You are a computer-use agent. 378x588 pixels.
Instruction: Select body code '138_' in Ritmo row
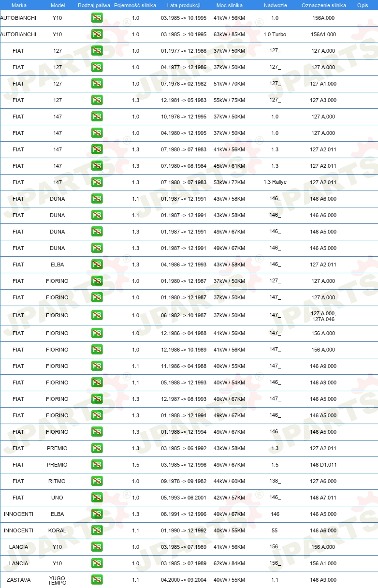275,481
